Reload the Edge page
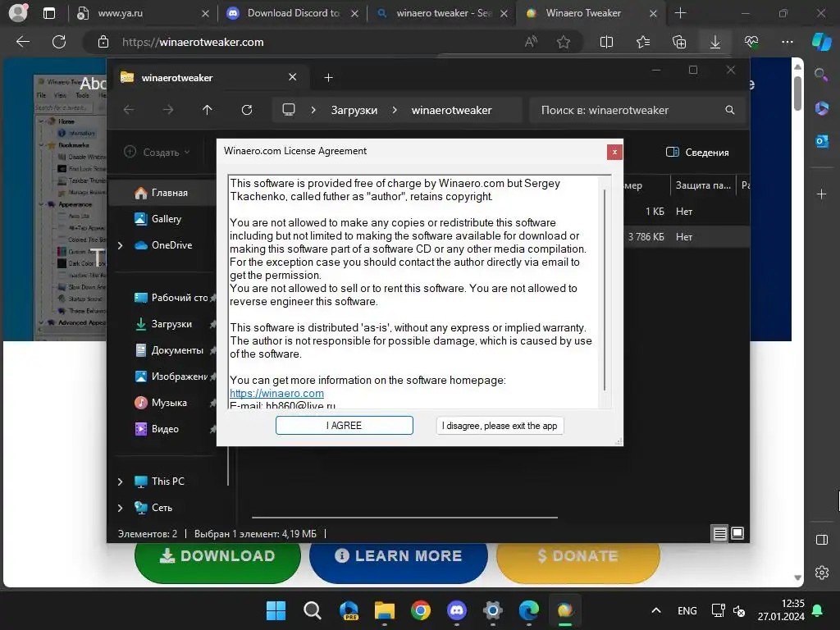 pyautogui.click(x=59, y=42)
